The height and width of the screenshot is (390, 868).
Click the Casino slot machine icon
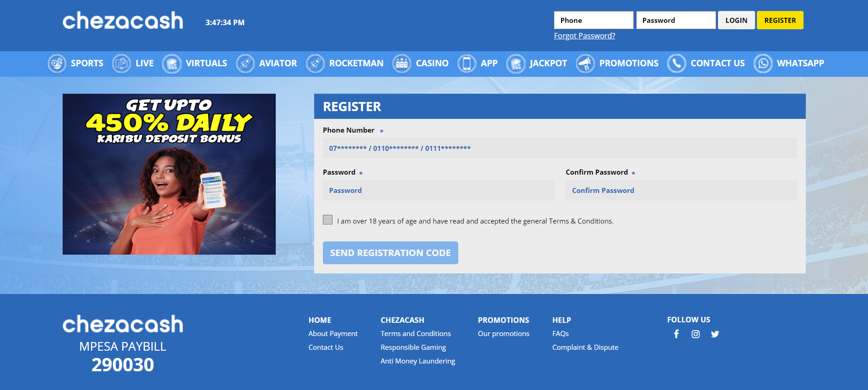coord(402,64)
